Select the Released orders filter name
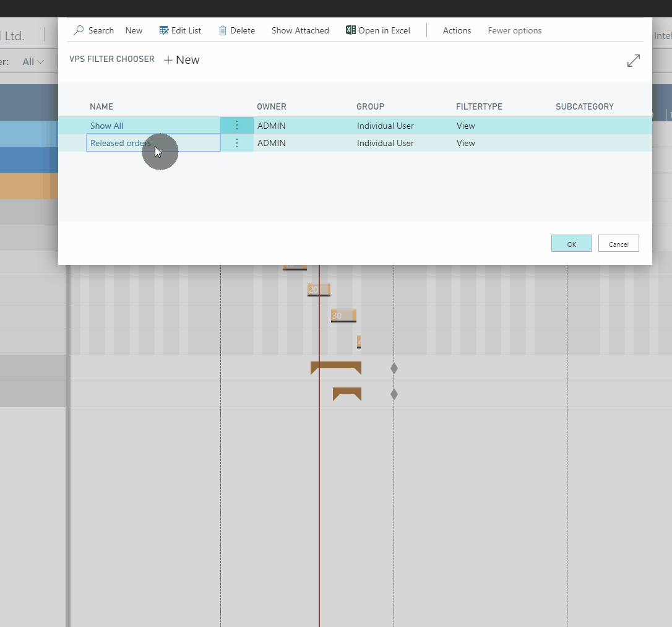 [120, 143]
